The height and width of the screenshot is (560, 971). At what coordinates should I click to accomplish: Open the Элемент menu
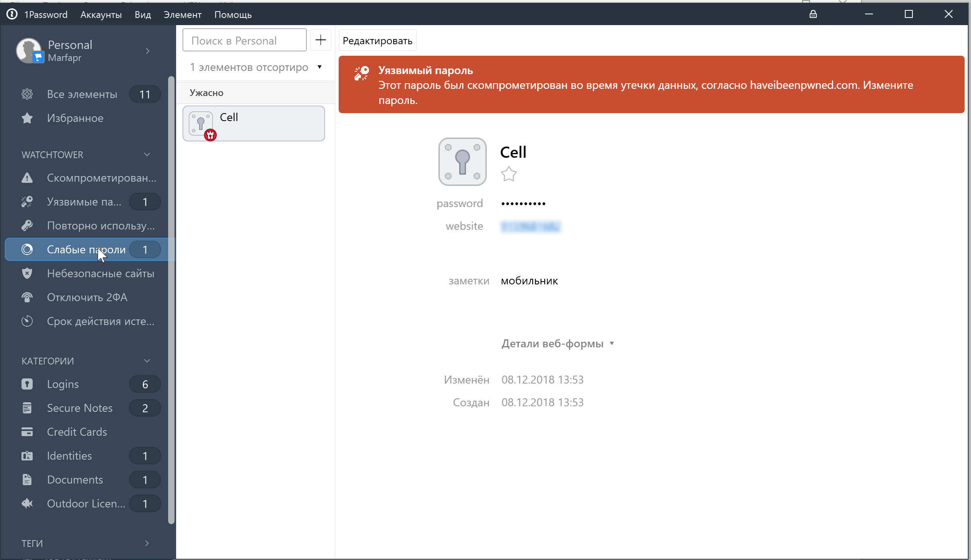click(182, 15)
